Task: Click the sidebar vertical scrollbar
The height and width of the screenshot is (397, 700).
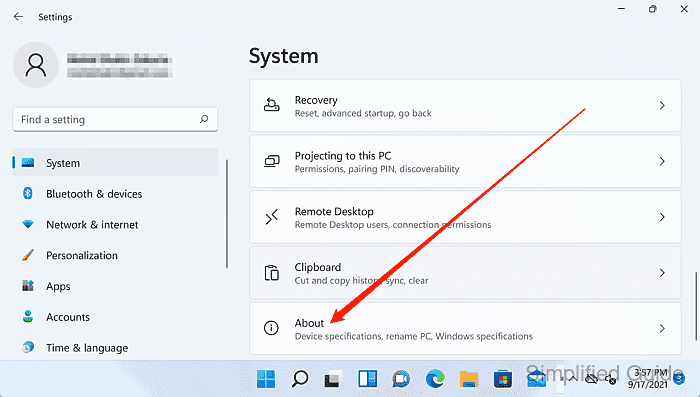Action: pos(227,213)
